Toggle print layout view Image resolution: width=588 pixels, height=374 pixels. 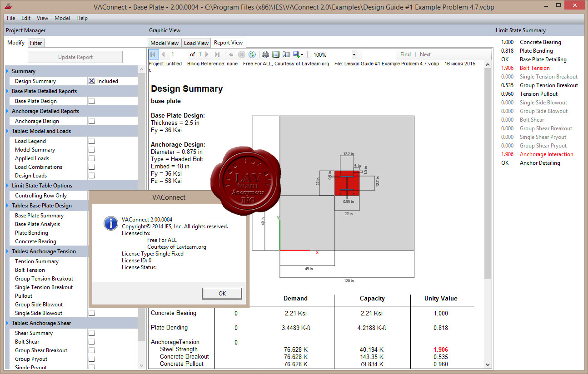click(x=276, y=54)
